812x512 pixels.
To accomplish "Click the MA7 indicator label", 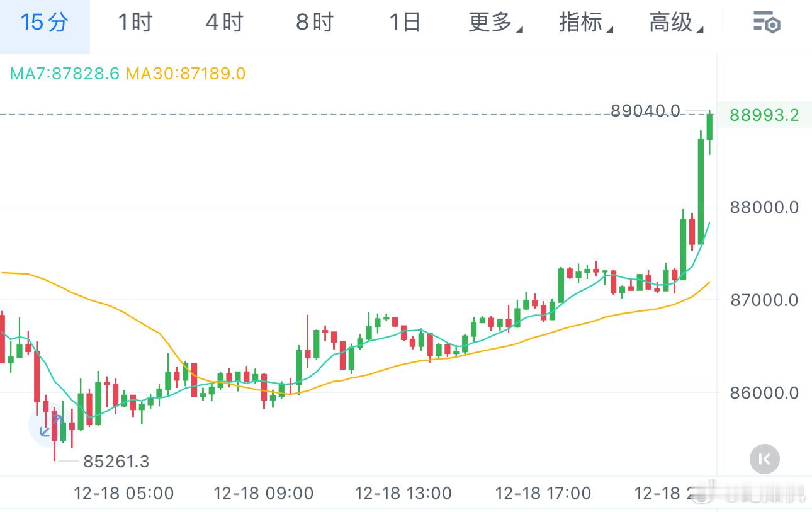I will click(64, 74).
